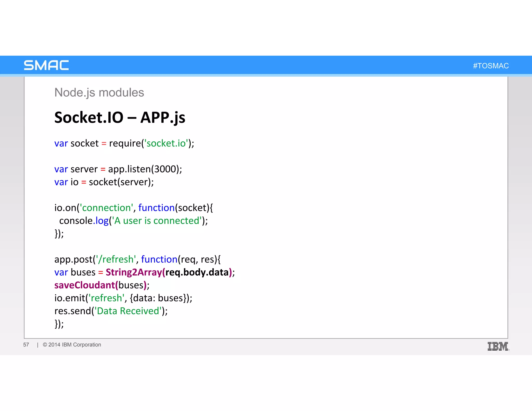Click the 'saveCloudant(buses);' line
Viewport: 532px width, 411px height.
click(102, 285)
